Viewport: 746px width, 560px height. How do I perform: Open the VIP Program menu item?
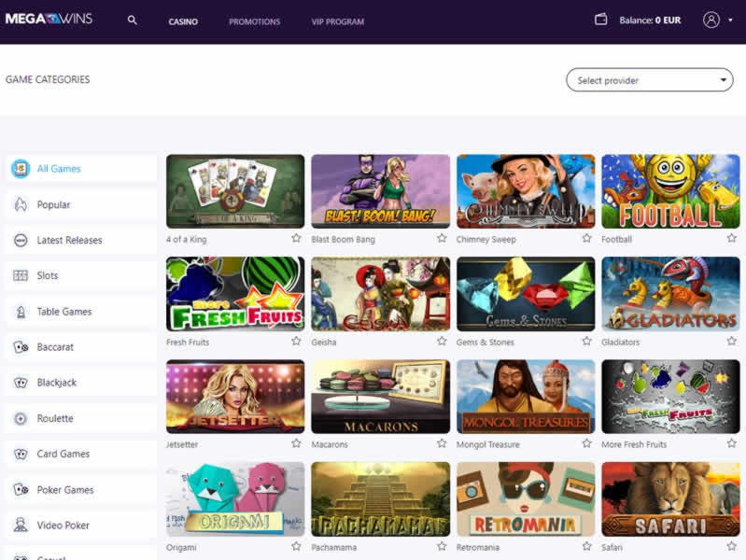pos(338,21)
